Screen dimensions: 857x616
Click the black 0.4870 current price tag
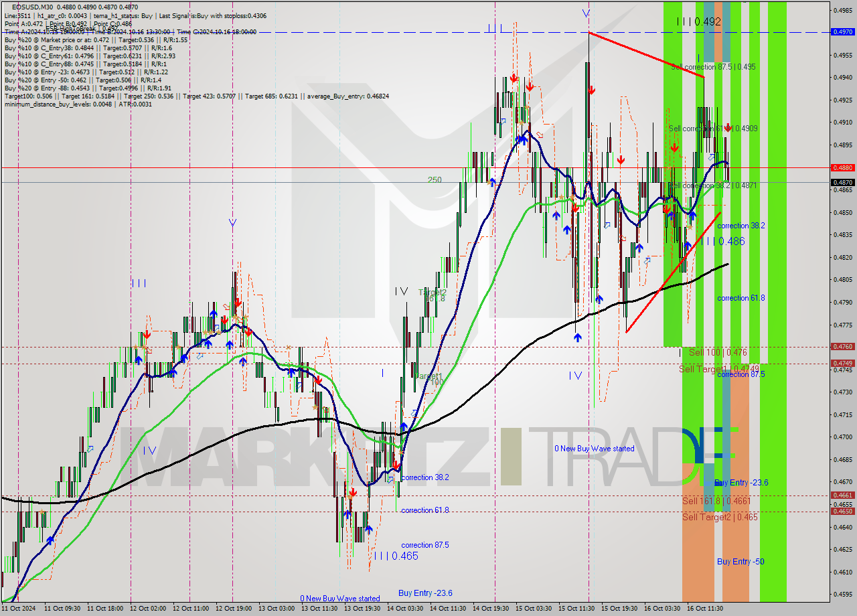842,182
